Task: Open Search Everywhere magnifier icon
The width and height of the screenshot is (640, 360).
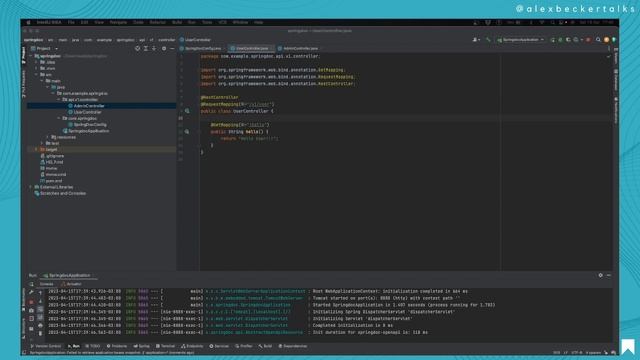Action: (598, 40)
